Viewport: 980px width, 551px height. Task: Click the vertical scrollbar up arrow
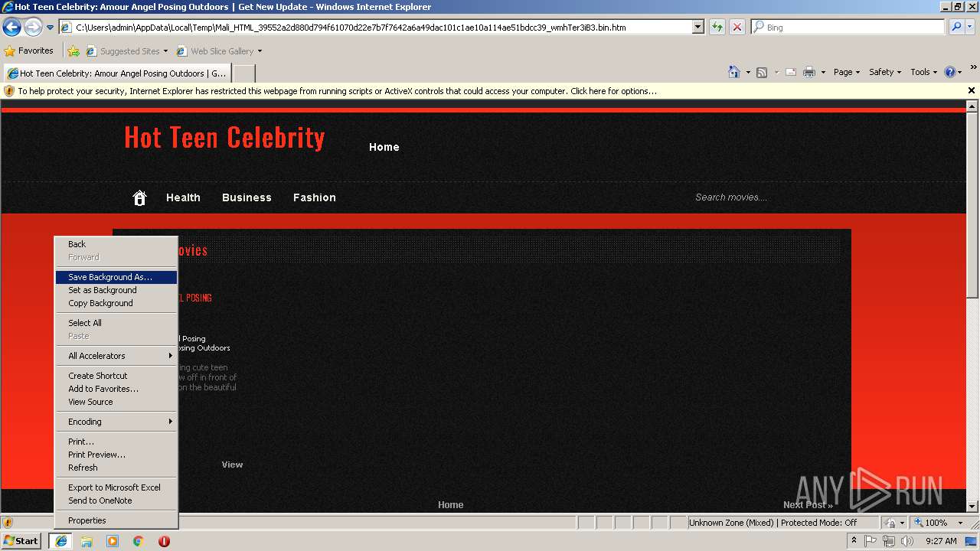[972, 106]
